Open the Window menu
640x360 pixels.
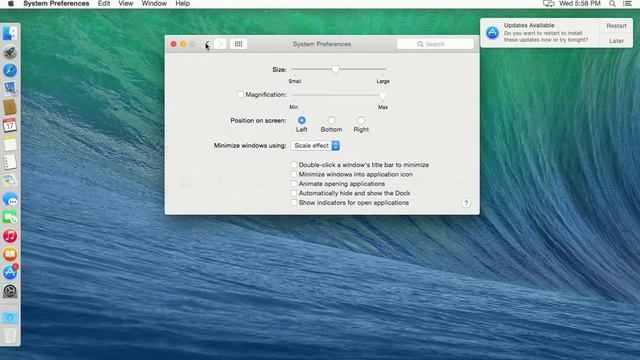tap(154, 4)
